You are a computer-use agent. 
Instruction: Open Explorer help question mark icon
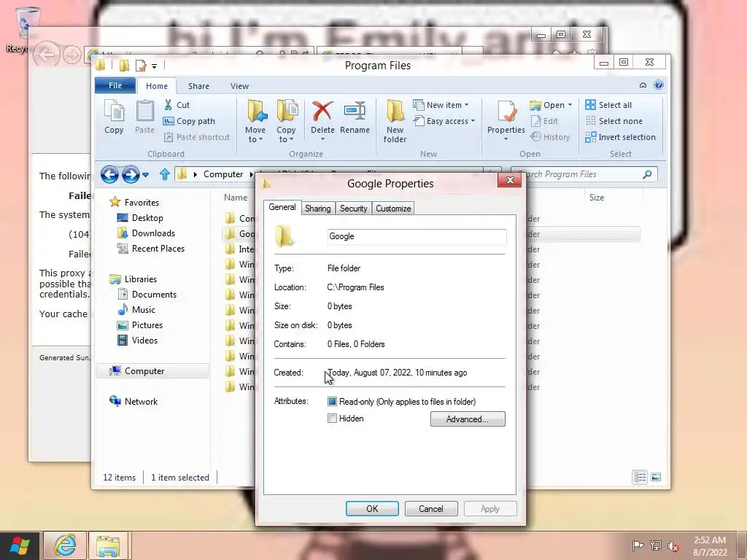[659, 85]
